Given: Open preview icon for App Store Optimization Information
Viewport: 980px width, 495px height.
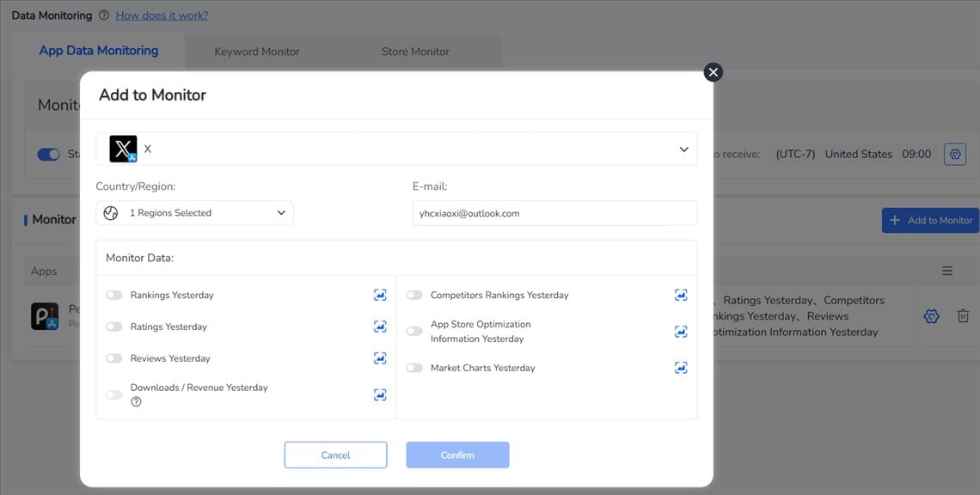Looking at the screenshot, I should click(681, 331).
